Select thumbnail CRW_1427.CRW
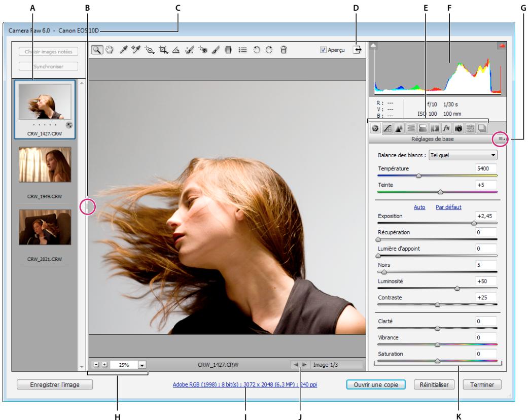Viewport: 530px width, 420px height. pyautogui.click(x=45, y=109)
